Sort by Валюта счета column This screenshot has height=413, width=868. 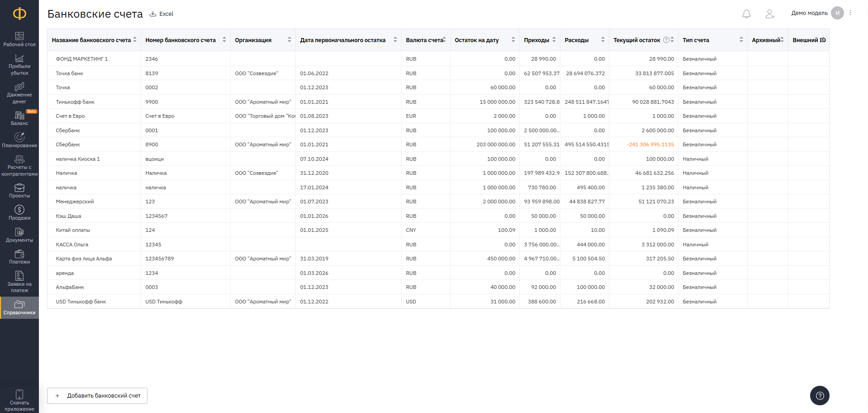coord(444,40)
